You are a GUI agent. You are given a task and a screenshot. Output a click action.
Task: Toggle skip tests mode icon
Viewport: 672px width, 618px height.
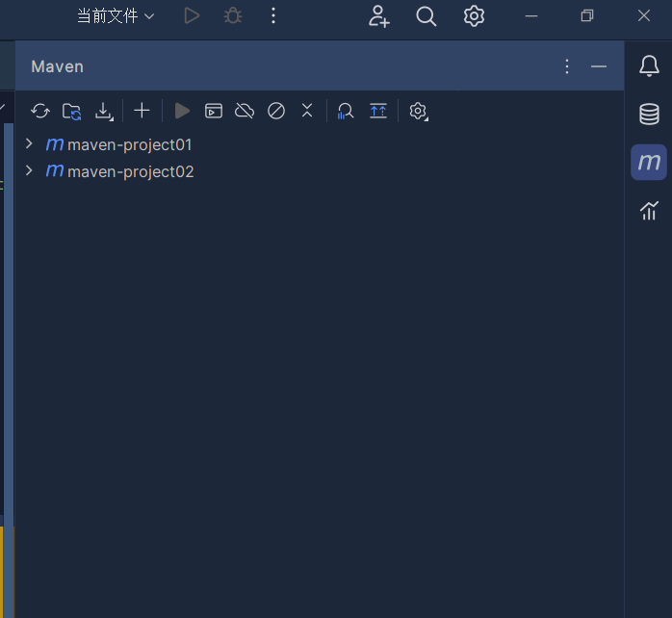[x=276, y=111]
